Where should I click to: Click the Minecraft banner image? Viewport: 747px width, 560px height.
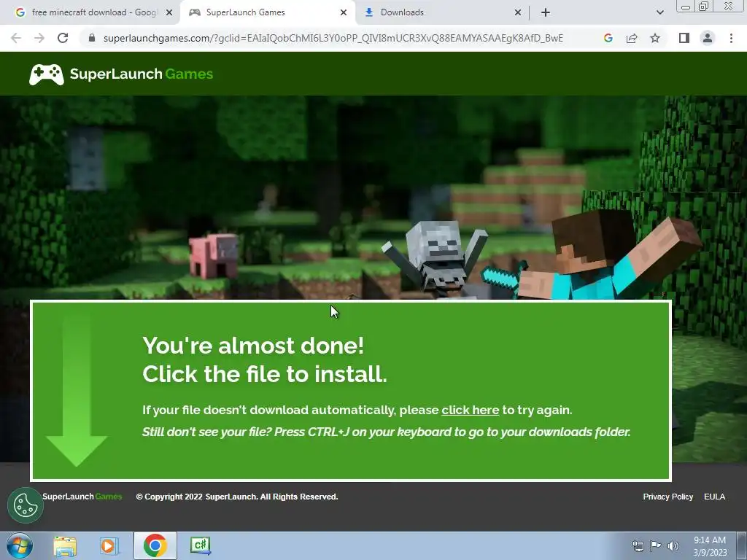coord(373,198)
